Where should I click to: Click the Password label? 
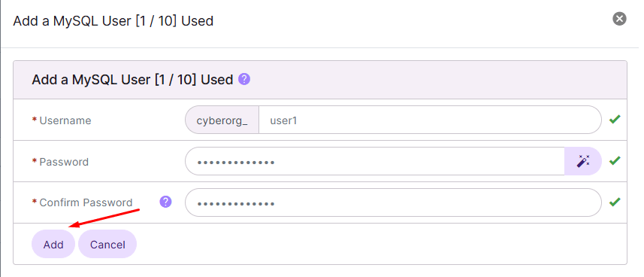coord(64,162)
